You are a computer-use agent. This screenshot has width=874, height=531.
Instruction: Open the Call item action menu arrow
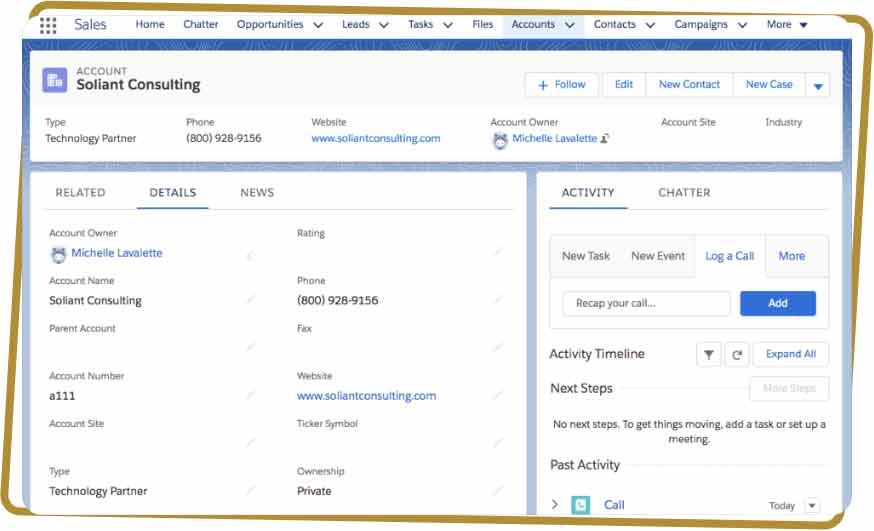[x=811, y=506]
